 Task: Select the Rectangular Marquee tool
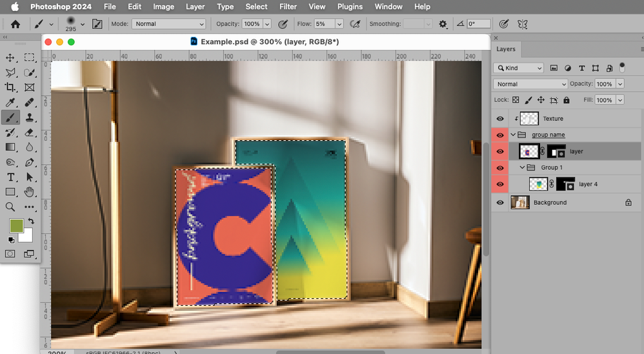point(29,57)
